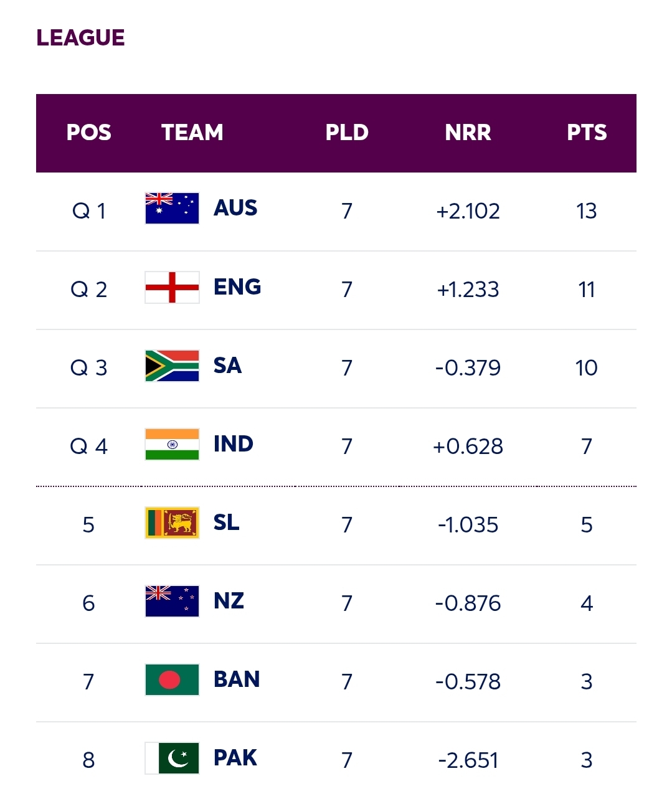
Task: Click the Pakistan flag icon
Action: tap(172, 758)
